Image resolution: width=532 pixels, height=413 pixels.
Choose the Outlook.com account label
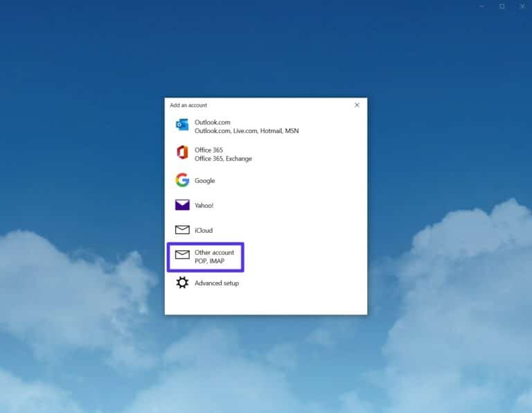(x=213, y=122)
